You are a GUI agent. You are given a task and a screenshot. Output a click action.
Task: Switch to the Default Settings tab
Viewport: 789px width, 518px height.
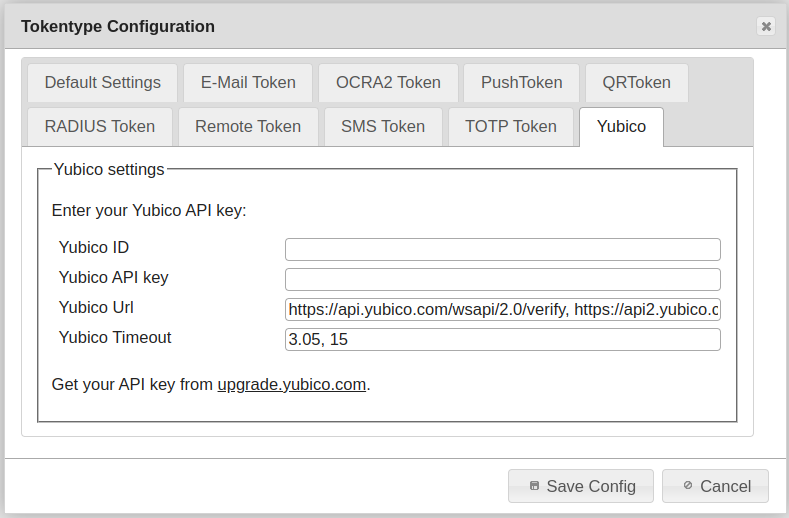tap(102, 83)
